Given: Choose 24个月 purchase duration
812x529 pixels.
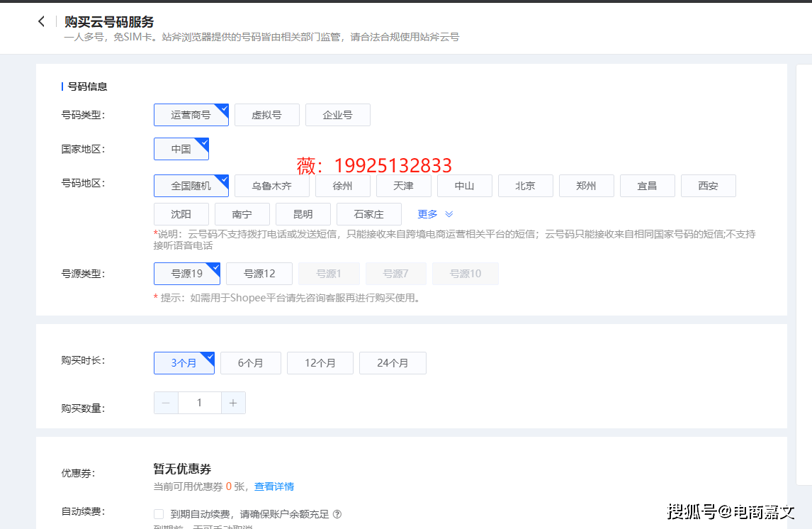Looking at the screenshot, I should 393,363.
